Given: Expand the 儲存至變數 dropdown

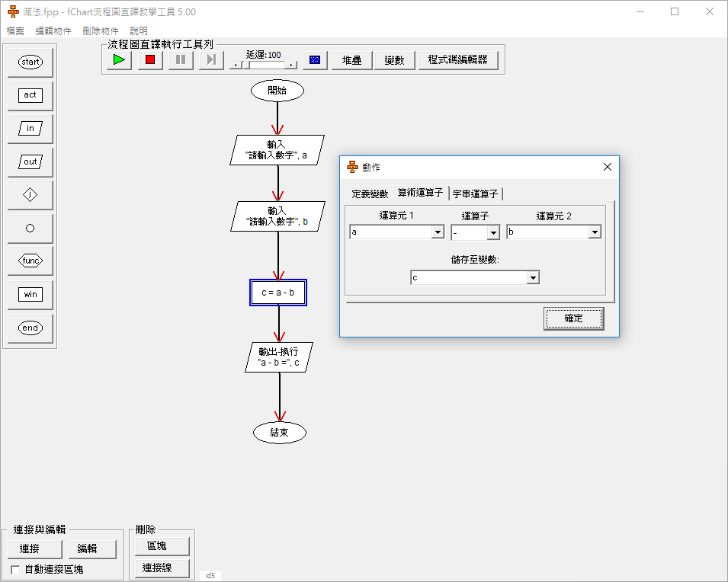Looking at the screenshot, I should point(533,278).
